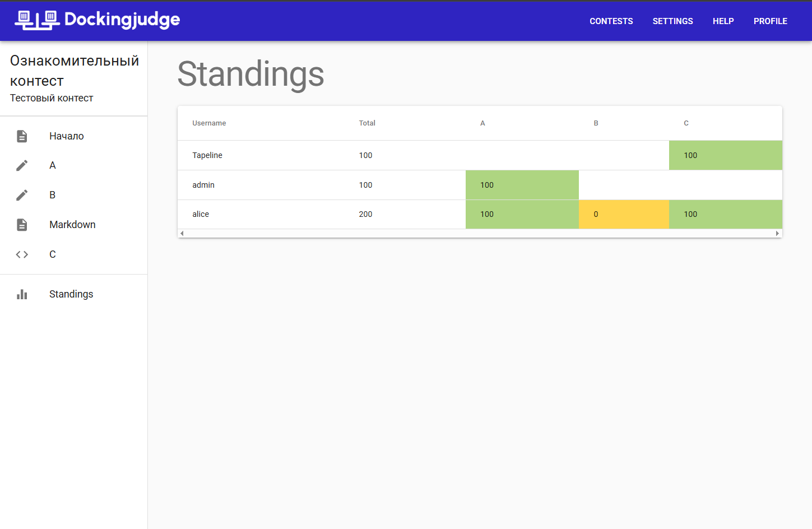
Task: Click the table's right scroll arrow
Action: click(x=777, y=234)
